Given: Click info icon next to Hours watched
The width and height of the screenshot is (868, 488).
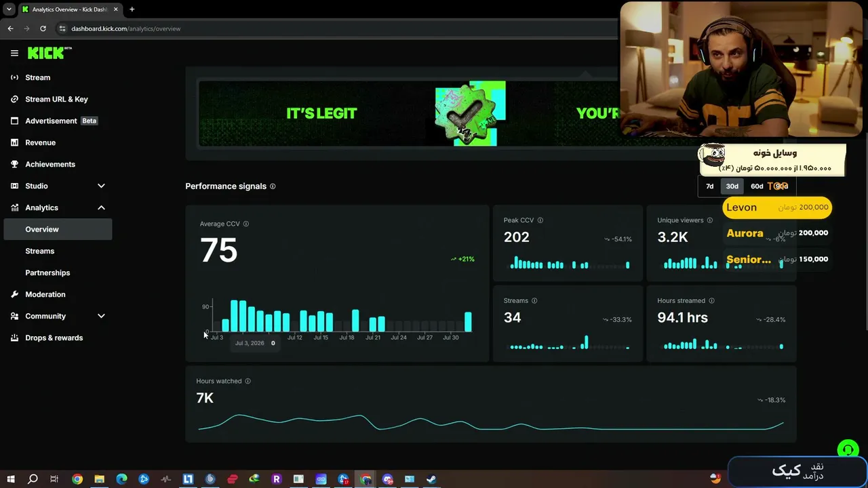Looking at the screenshot, I should point(248,381).
